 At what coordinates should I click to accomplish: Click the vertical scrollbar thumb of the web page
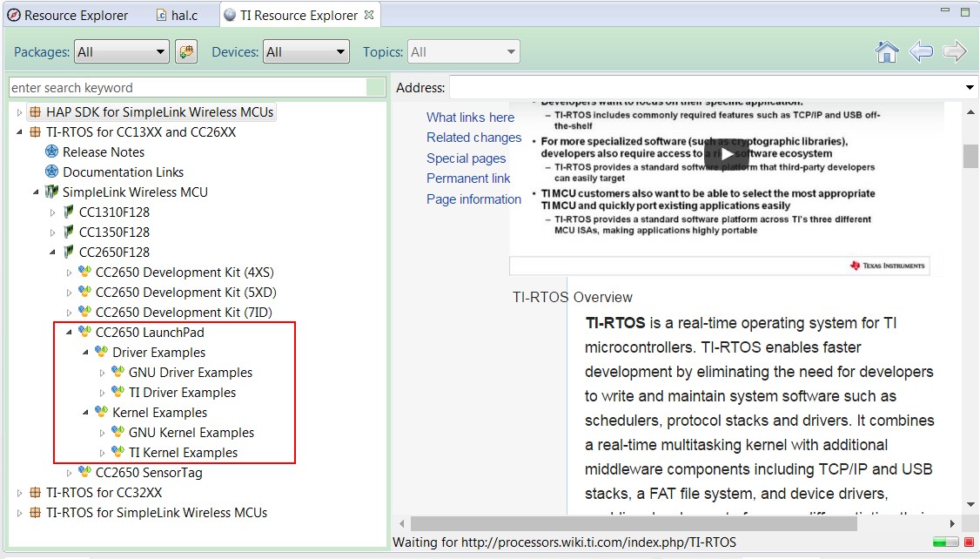point(970,156)
